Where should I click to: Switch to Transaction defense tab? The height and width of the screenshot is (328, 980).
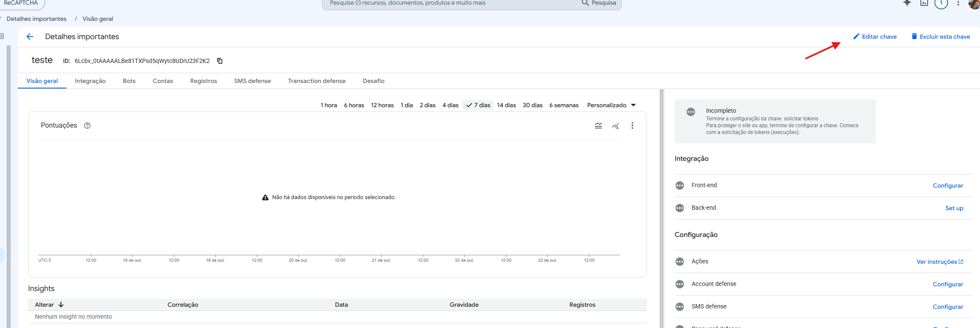[x=317, y=81]
